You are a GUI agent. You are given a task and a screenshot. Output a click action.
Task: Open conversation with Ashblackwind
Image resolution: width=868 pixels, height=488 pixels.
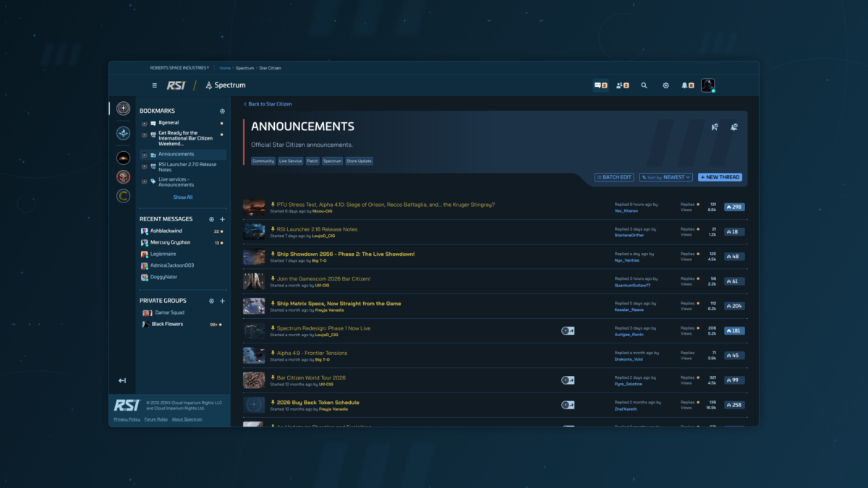point(182,231)
